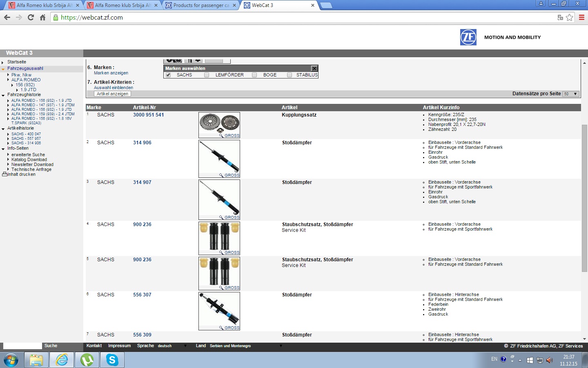Check the STABILUS brand checkbox

[290, 75]
